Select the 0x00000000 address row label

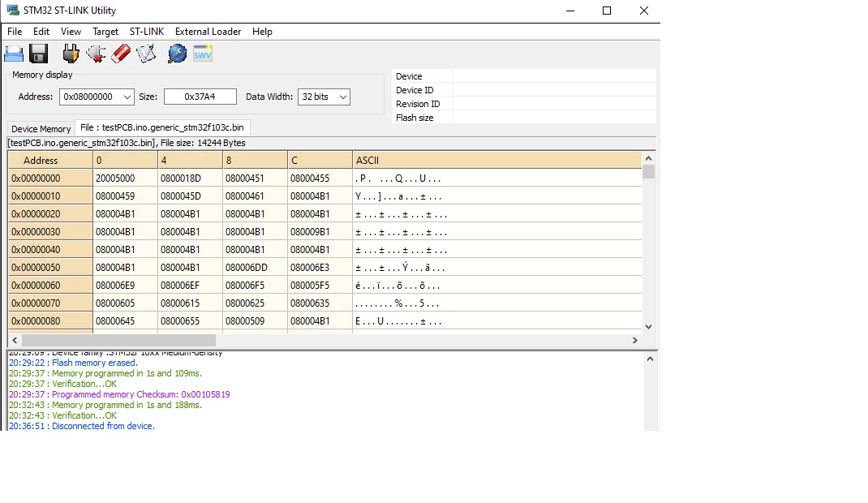click(50, 178)
